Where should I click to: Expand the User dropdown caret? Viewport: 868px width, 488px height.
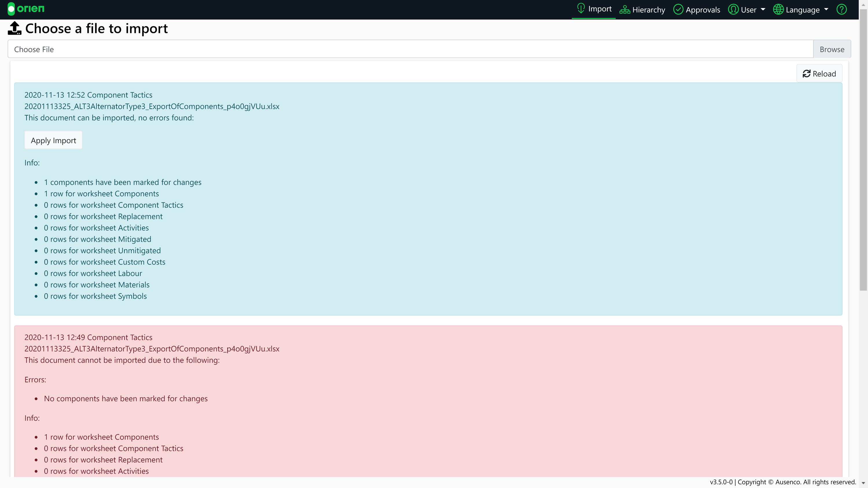763,10
